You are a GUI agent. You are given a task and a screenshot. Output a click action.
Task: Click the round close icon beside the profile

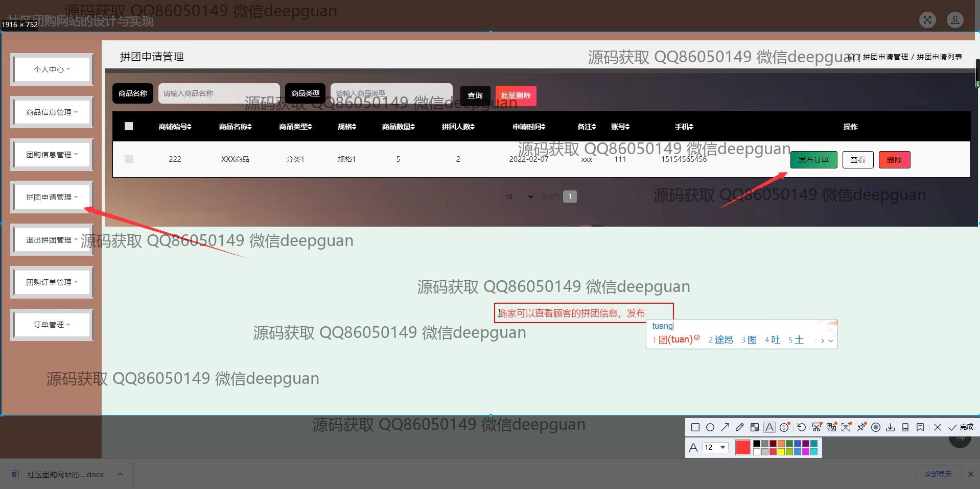(x=927, y=20)
